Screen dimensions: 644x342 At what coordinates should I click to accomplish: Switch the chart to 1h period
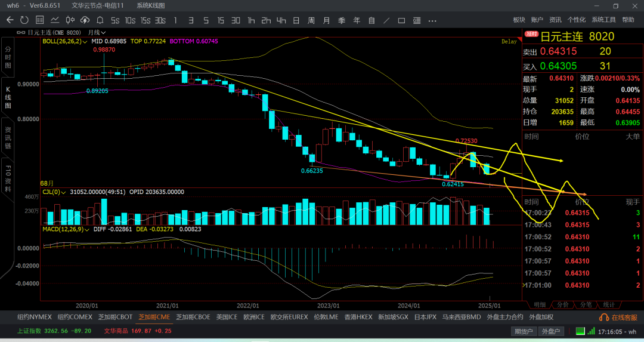[251, 20]
